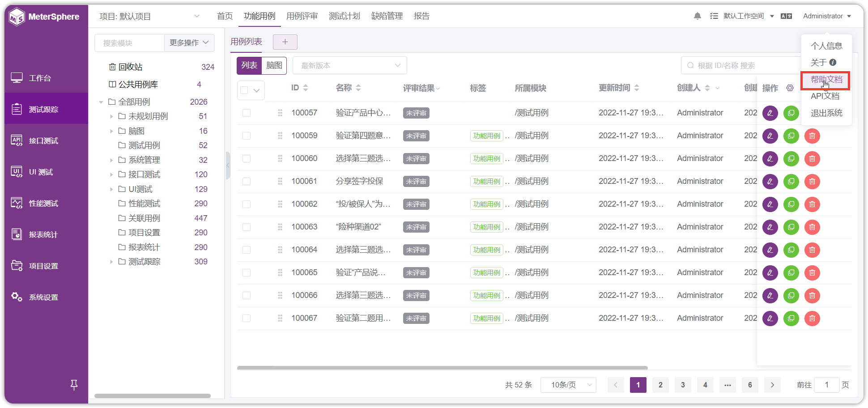
Task: Copy test case 100059
Action: point(791,136)
